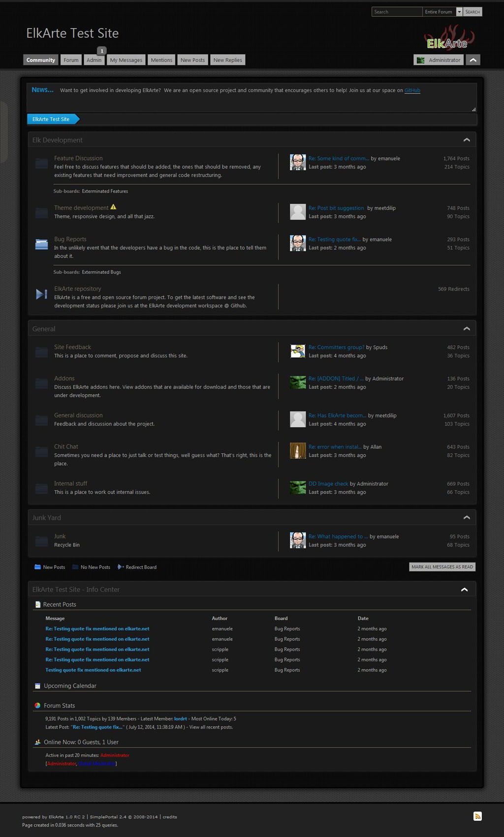Collapse the header with the top arrow button
The height and width of the screenshot is (837, 504).
coord(473,60)
